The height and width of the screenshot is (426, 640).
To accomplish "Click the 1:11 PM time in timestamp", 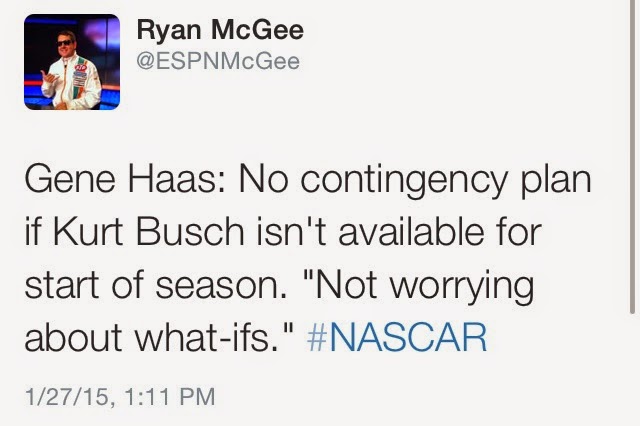I will tap(170, 397).
